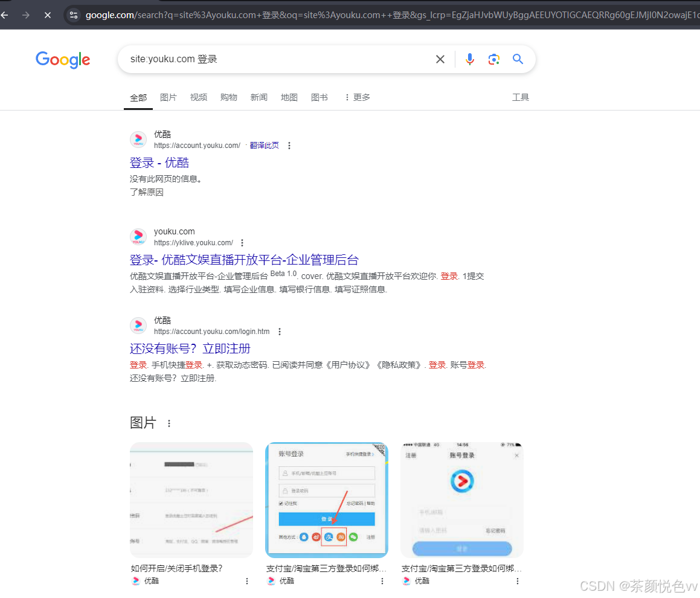The height and width of the screenshot is (598, 700).
Task: Select the 全部 tab
Action: tap(138, 98)
